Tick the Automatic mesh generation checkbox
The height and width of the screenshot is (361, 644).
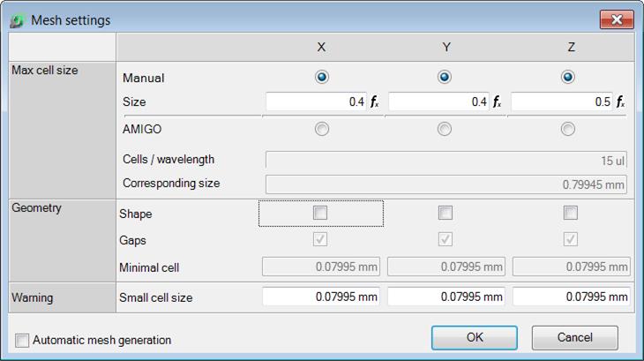click(x=22, y=340)
